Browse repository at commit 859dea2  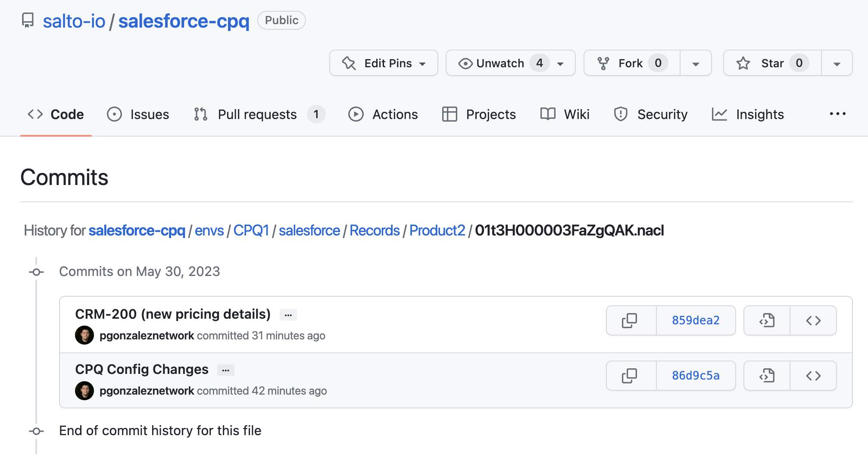pos(814,320)
